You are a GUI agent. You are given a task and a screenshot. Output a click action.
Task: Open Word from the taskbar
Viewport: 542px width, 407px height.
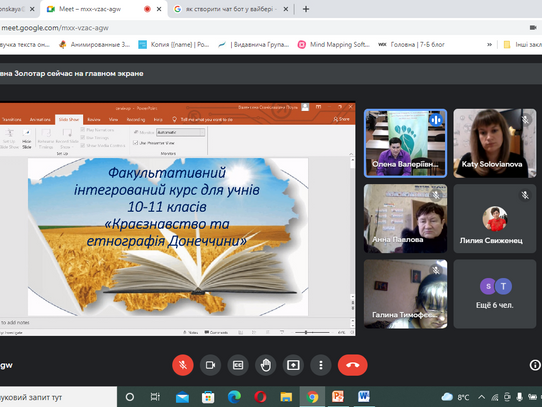(x=364, y=397)
